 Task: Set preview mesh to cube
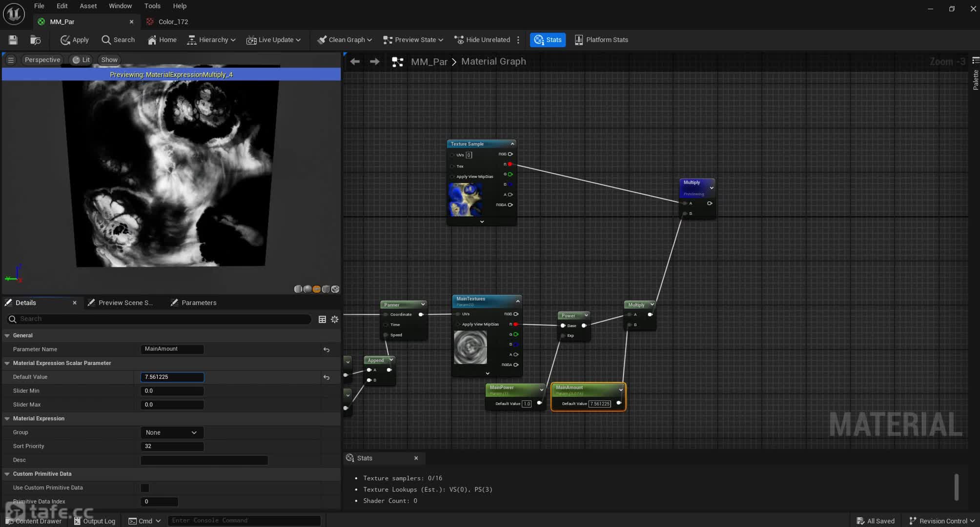[326, 289]
